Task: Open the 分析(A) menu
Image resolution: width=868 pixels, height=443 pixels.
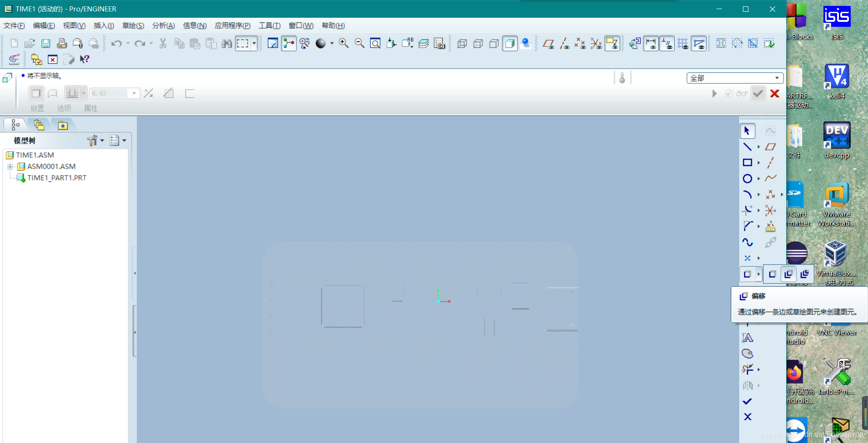Action: (163, 25)
